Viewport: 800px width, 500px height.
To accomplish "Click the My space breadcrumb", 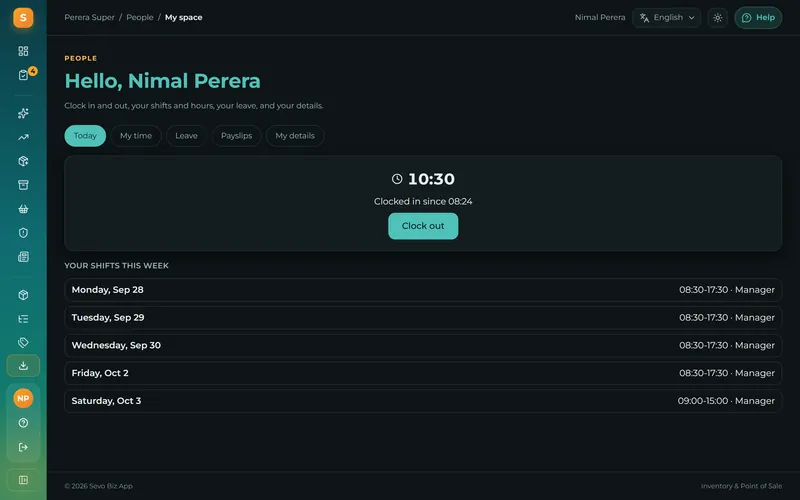I will (184, 17).
